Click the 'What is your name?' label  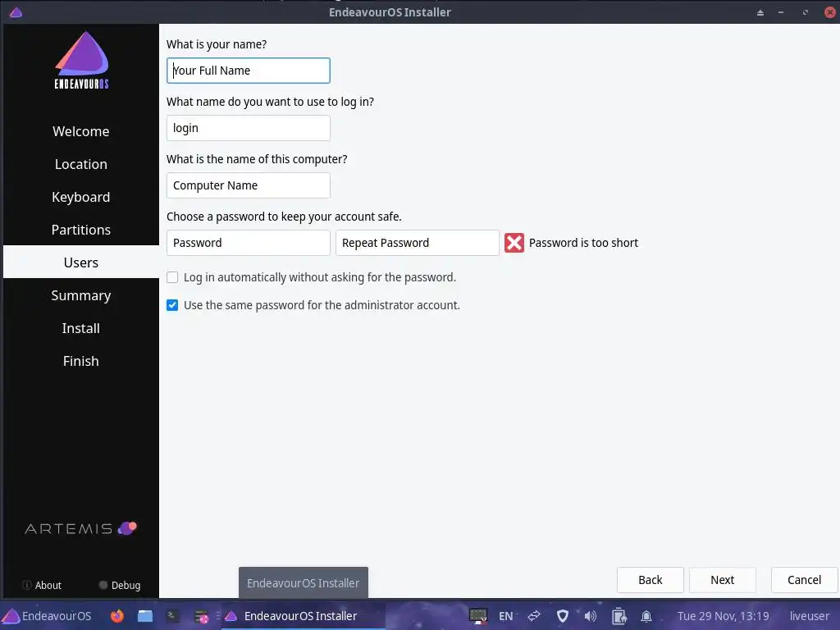[217, 44]
